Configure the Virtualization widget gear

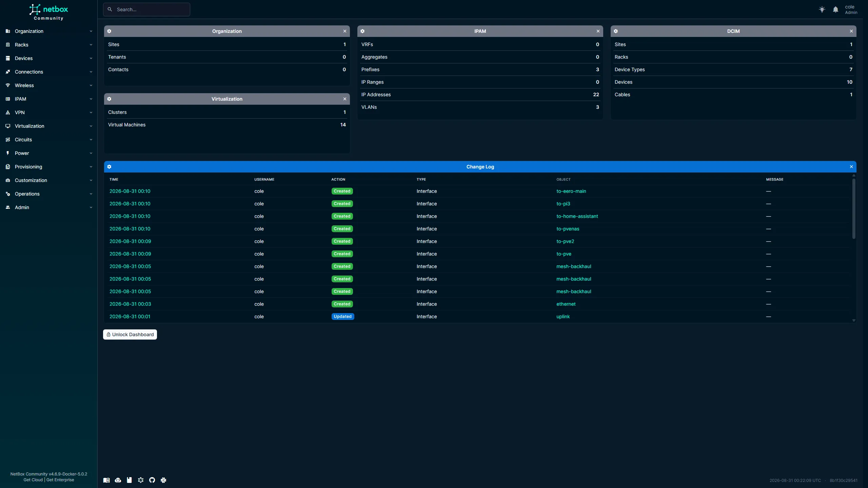[109, 99]
